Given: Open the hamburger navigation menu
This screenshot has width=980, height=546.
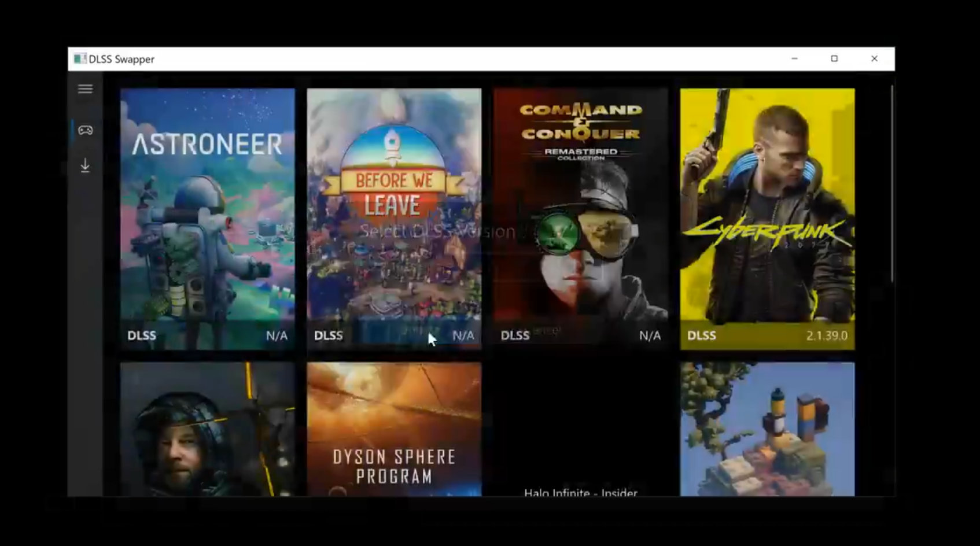Looking at the screenshot, I should click(85, 89).
